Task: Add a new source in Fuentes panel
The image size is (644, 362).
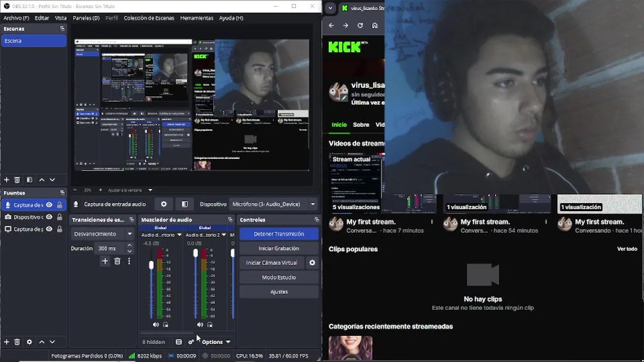Action: pyautogui.click(x=7, y=342)
